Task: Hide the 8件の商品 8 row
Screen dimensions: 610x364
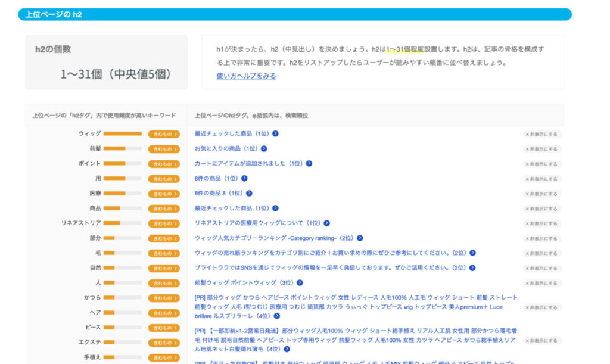Action: [x=541, y=194]
